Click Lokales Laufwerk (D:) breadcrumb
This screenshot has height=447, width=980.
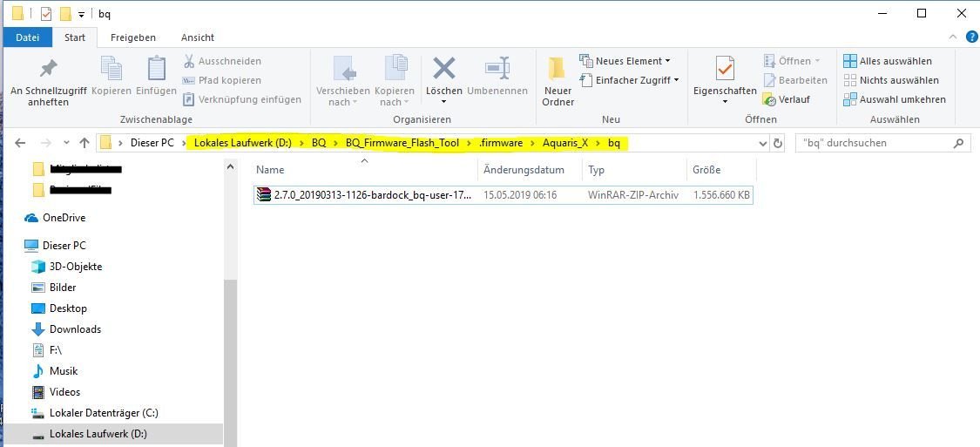243,143
